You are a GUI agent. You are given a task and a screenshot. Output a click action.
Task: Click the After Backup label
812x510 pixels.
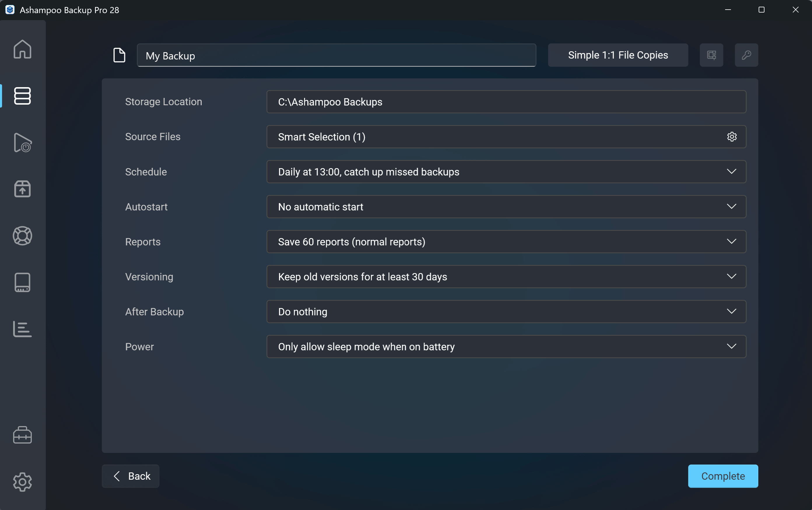[155, 312]
